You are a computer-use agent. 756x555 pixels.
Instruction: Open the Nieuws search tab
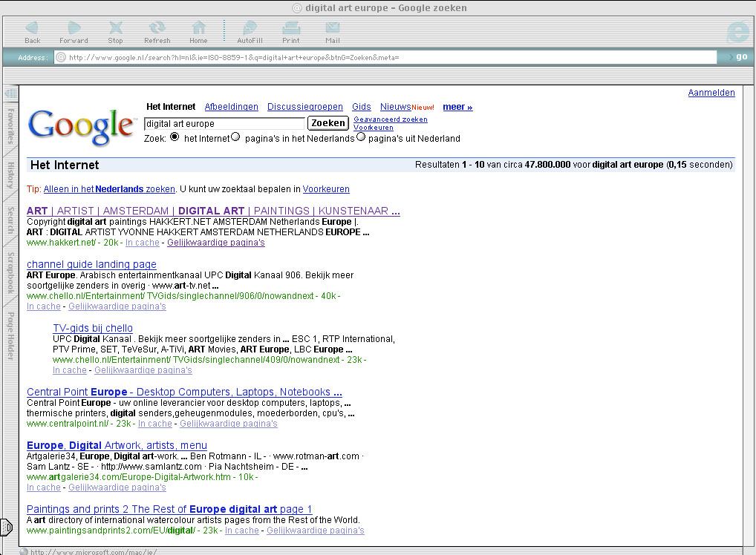[395, 107]
